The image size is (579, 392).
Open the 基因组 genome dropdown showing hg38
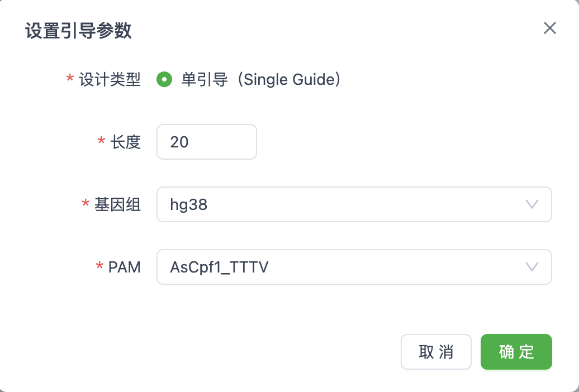coord(354,204)
